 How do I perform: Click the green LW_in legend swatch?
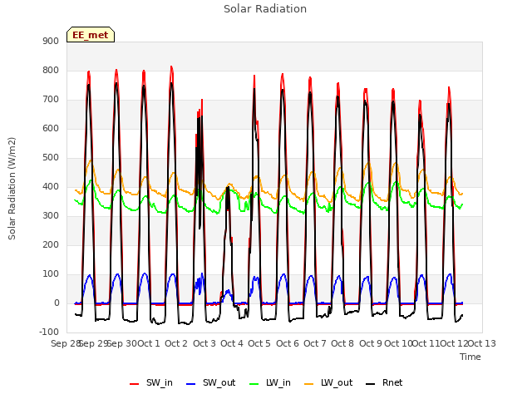tap(254, 384)
